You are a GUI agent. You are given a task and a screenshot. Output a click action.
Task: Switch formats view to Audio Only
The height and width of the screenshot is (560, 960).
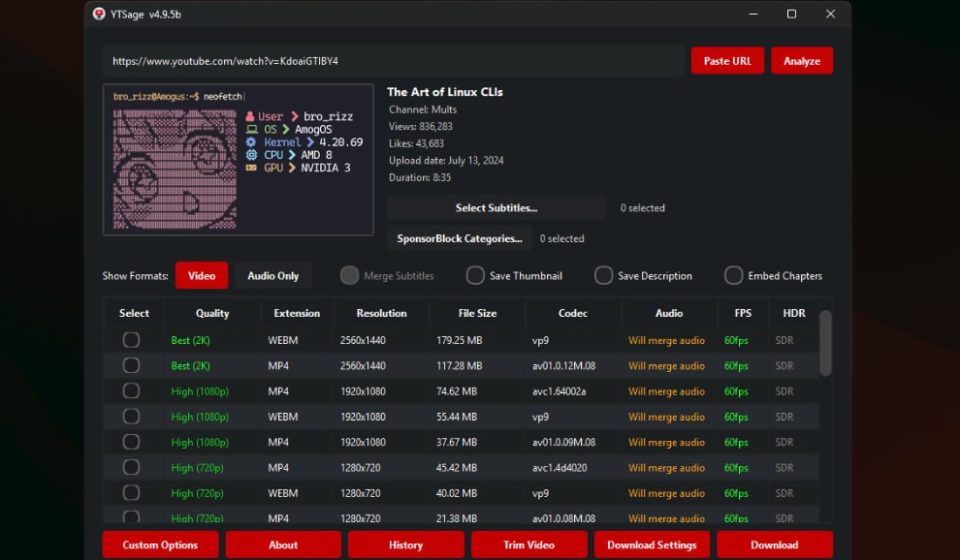(x=273, y=276)
